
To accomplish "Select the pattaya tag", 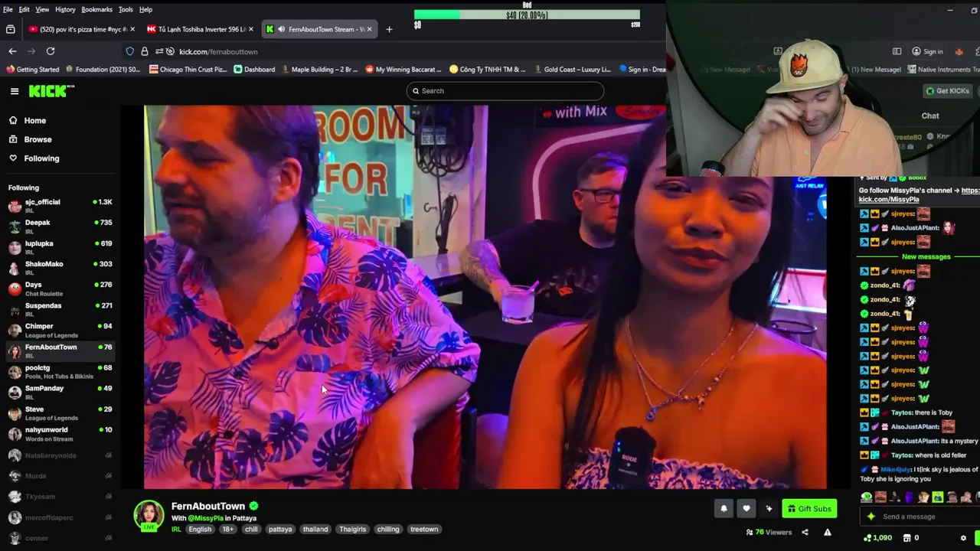I will [x=280, y=529].
